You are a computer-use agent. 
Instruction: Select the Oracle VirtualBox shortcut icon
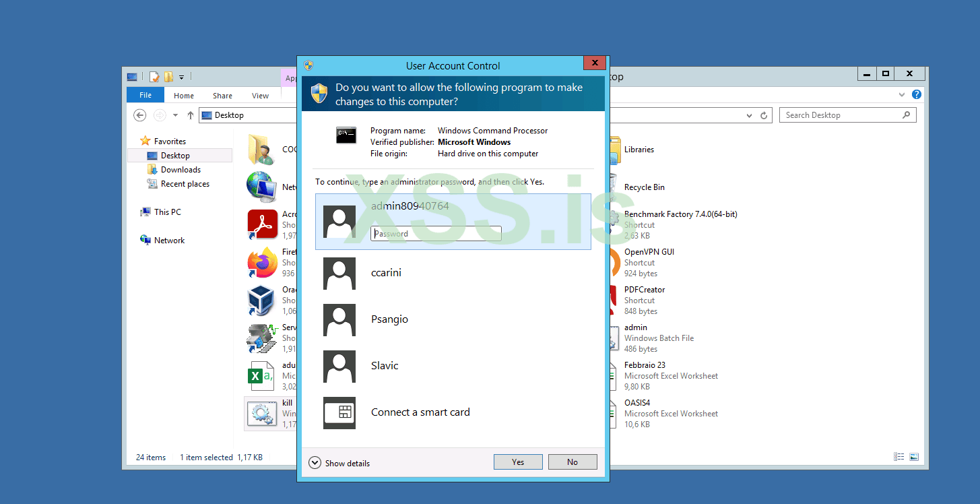[261, 301]
